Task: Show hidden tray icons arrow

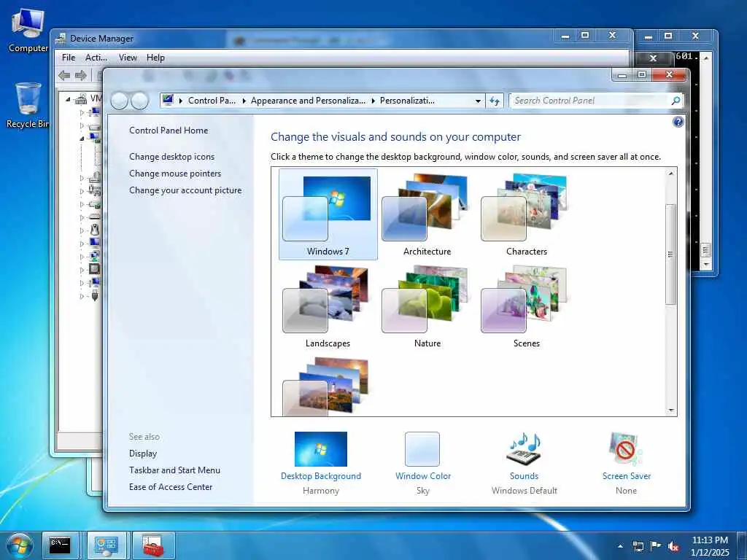Action: [620, 546]
